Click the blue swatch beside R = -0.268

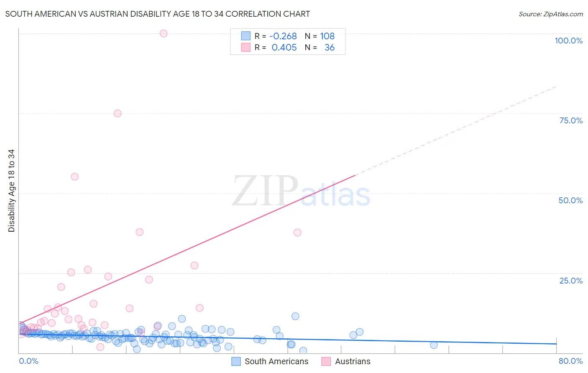[245, 36]
